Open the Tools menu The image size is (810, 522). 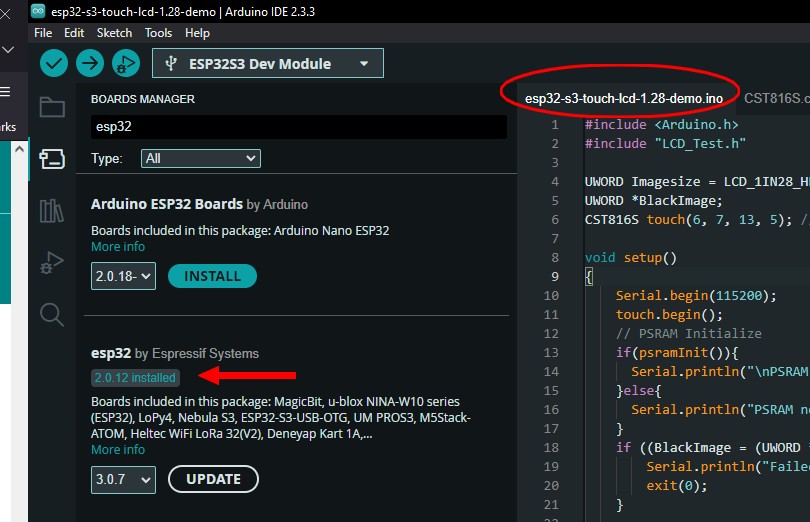pyautogui.click(x=158, y=33)
